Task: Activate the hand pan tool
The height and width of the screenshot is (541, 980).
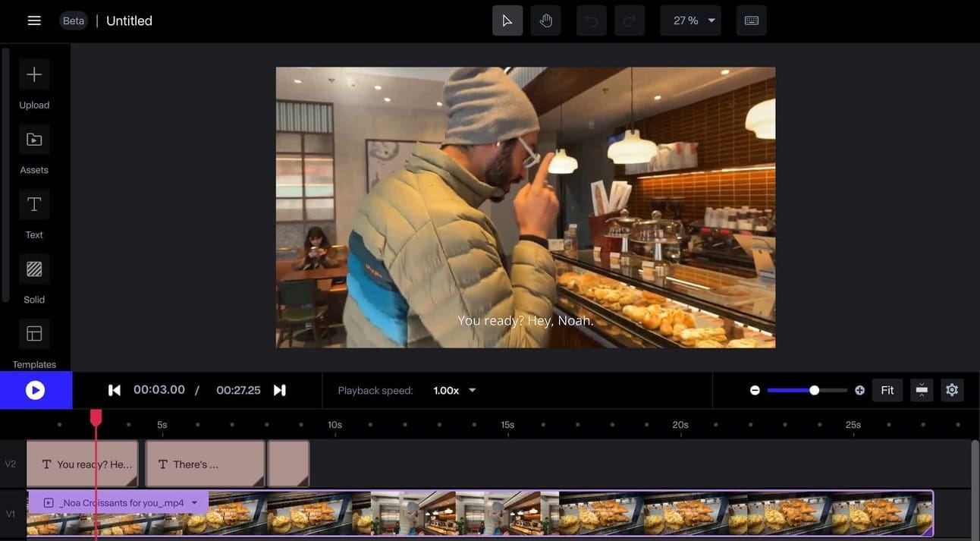Action: [x=545, y=20]
